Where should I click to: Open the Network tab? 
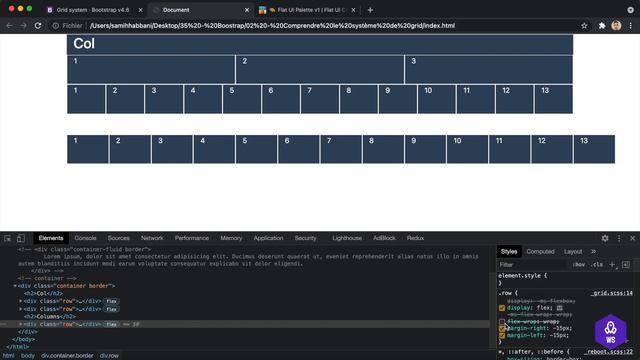tap(152, 238)
